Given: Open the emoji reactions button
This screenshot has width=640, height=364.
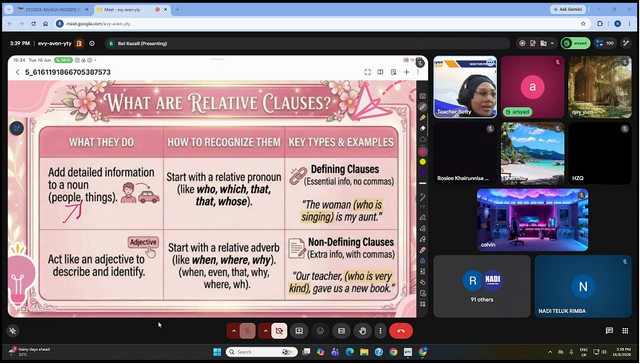Looking at the screenshot, I should coord(320,331).
